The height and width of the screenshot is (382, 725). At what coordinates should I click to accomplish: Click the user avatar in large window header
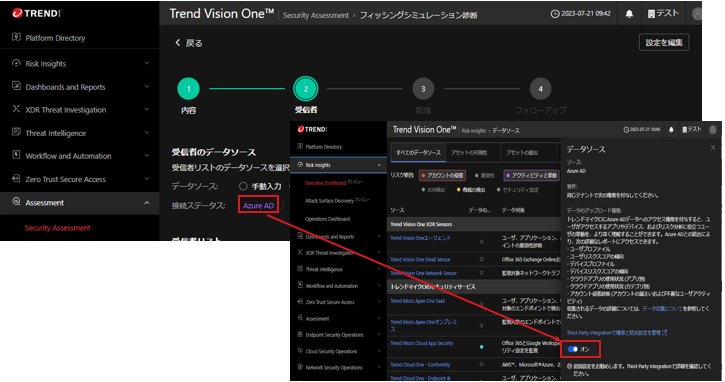(697, 14)
